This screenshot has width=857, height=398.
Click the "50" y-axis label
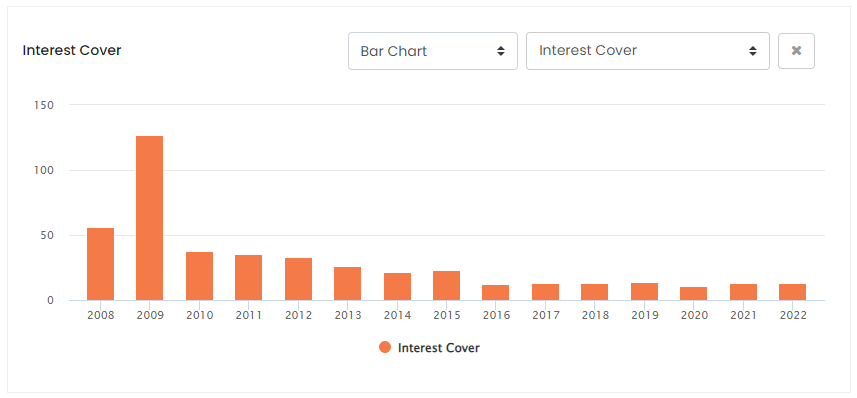pos(47,235)
